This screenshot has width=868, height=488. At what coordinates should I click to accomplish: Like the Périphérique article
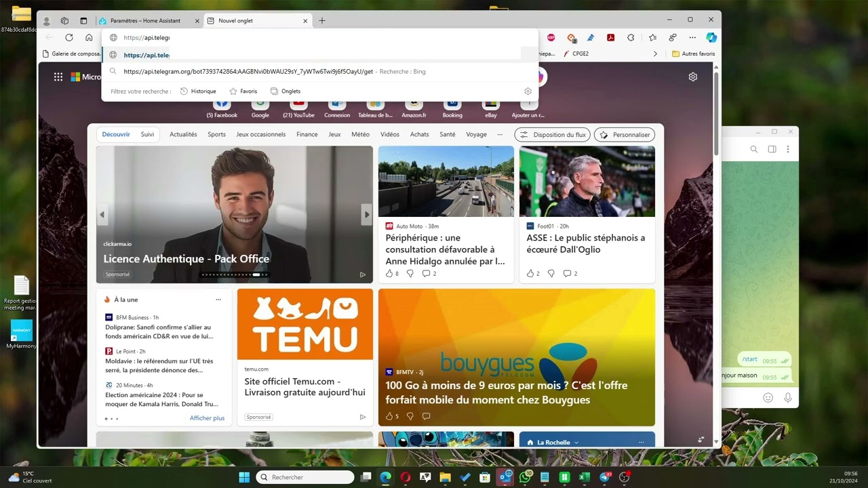[x=389, y=274]
